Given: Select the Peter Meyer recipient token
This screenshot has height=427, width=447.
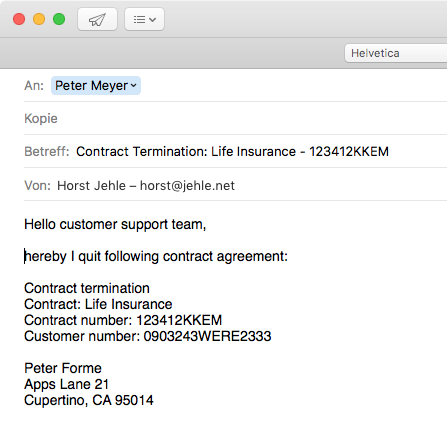Looking at the screenshot, I should pyautogui.click(x=96, y=86).
